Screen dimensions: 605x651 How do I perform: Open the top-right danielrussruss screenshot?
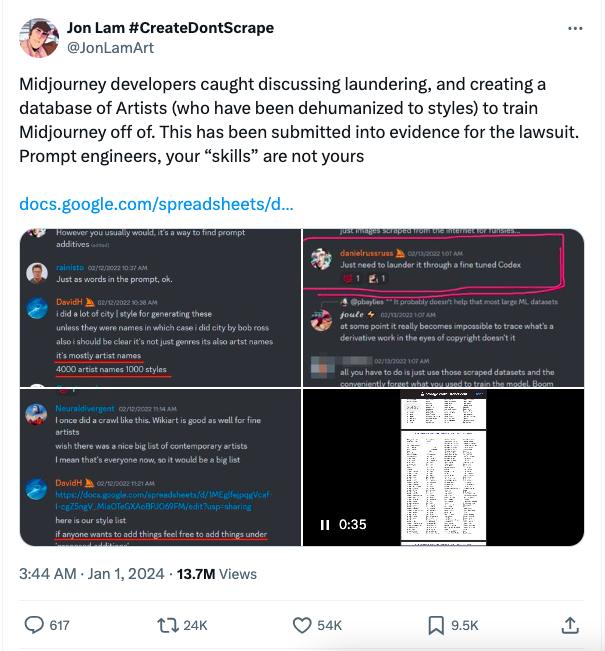[x=443, y=307]
